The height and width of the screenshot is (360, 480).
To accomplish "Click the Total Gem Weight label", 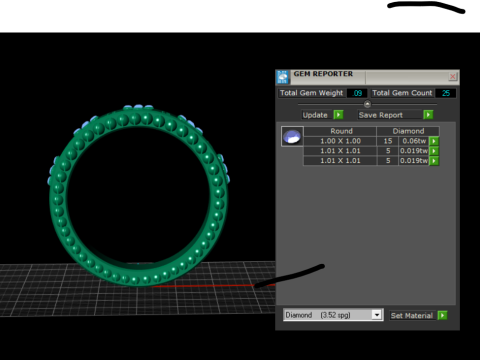I will [312, 93].
